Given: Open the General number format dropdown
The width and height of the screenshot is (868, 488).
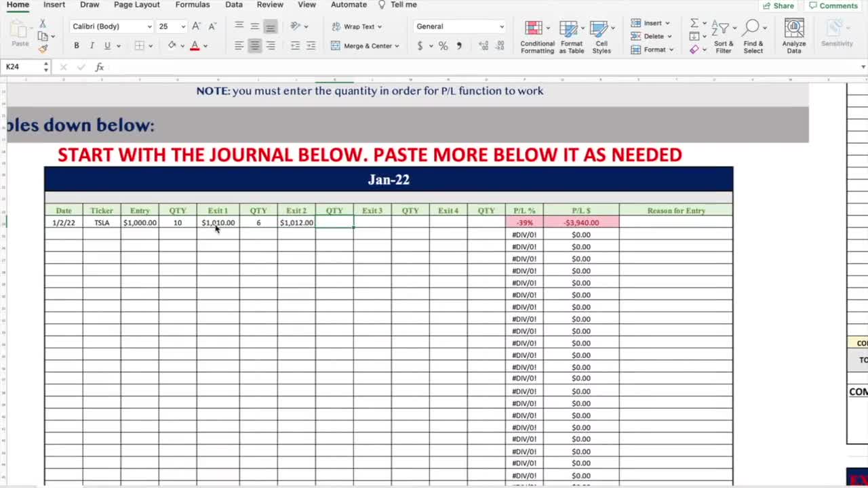Looking at the screenshot, I should (458, 26).
